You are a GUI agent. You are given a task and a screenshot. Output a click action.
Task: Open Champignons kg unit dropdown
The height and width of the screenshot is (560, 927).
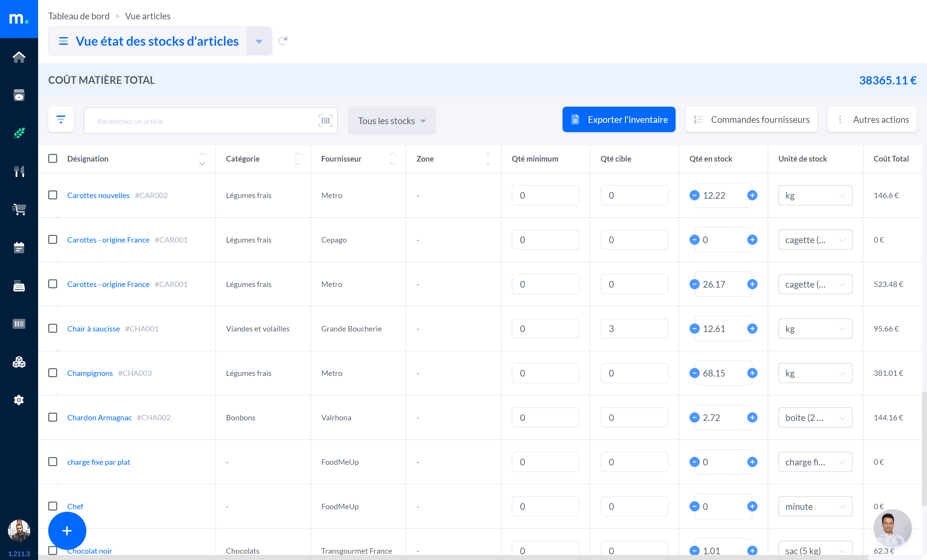tap(815, 373)
